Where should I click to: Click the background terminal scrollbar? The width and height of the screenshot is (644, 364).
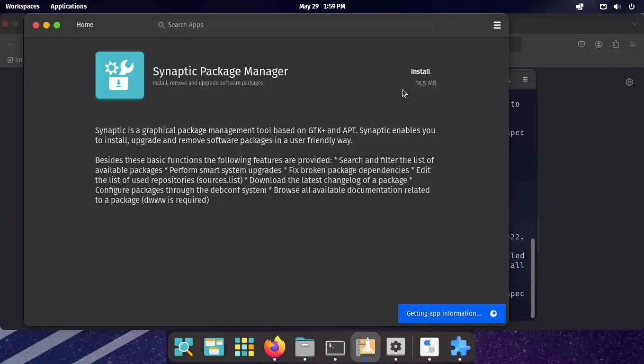click(533, 277)
